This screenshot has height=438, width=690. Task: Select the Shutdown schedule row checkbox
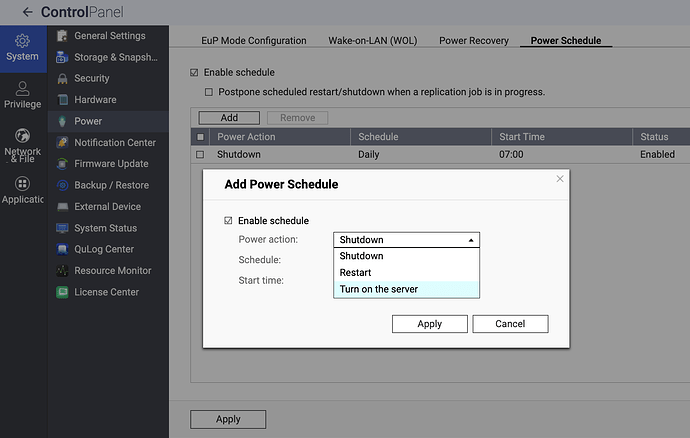click(200, 155)
